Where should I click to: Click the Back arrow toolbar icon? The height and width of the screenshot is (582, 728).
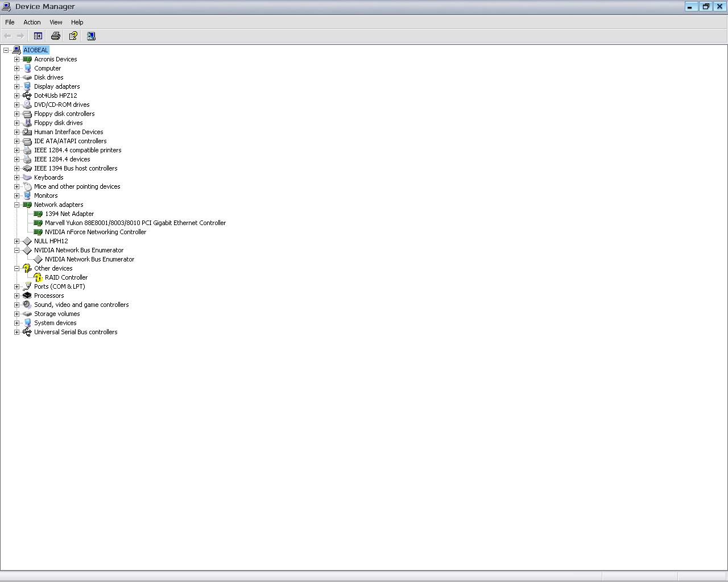coord(8,36)
